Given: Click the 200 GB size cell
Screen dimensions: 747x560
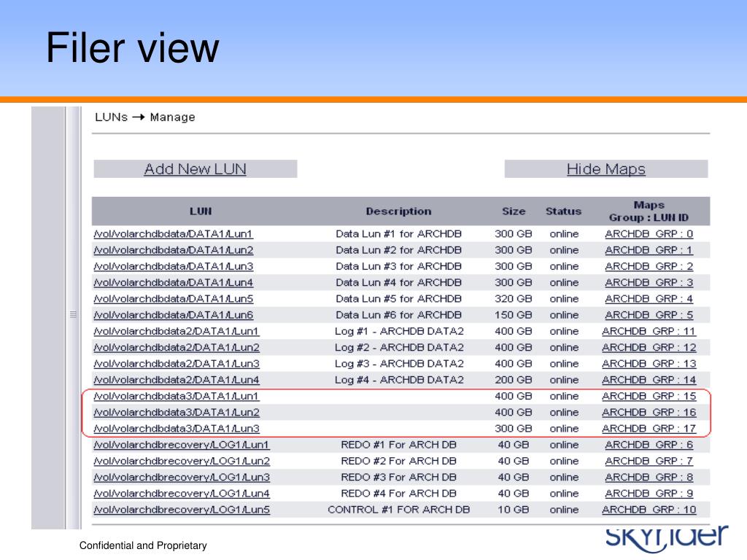Looking at the screenshot, I should tap(514, 379).
